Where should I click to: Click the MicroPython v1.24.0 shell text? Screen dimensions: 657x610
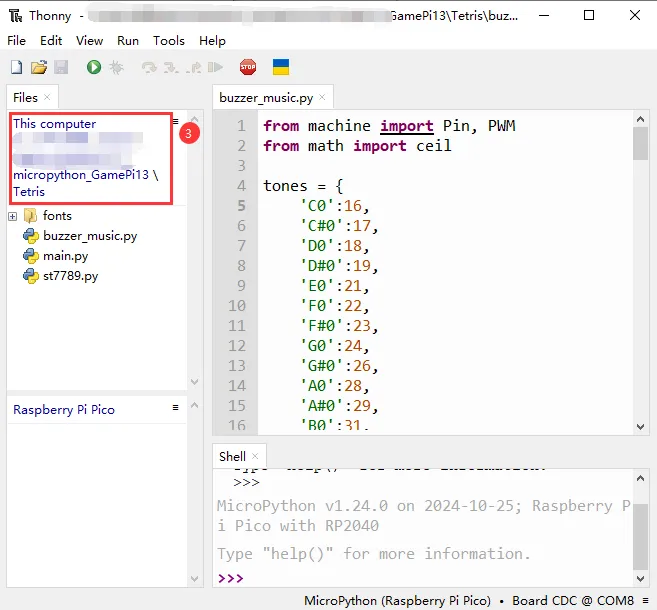(423, 516)
